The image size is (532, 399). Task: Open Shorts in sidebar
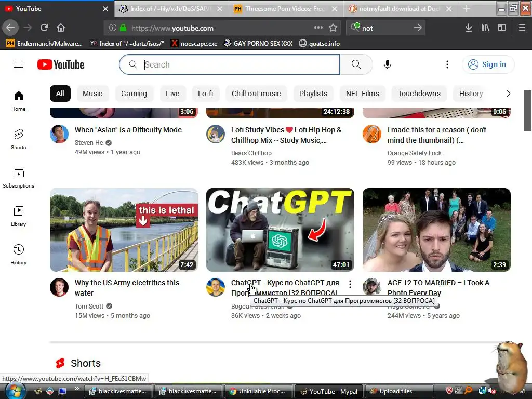pos(19,139)
